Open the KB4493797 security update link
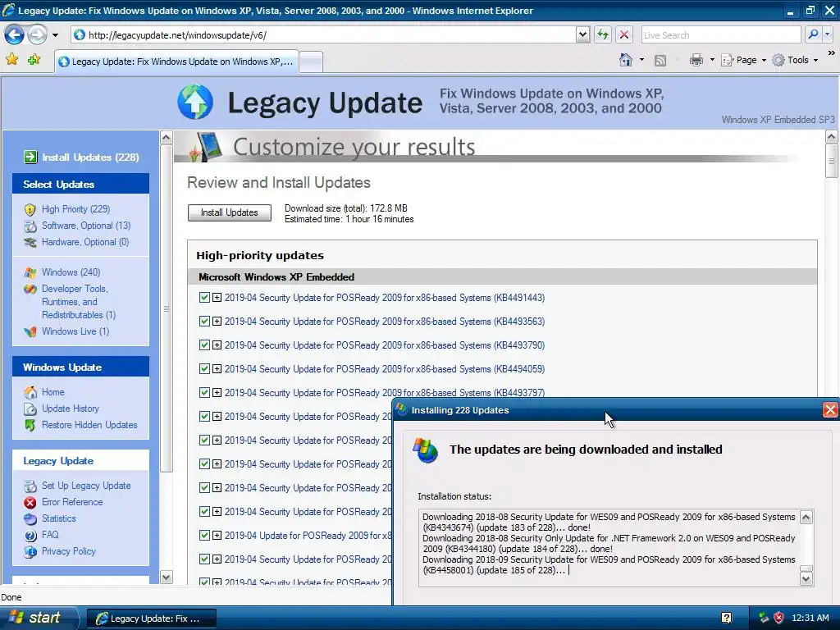Screen dimensions: 840x630 [x=384, y=393]
